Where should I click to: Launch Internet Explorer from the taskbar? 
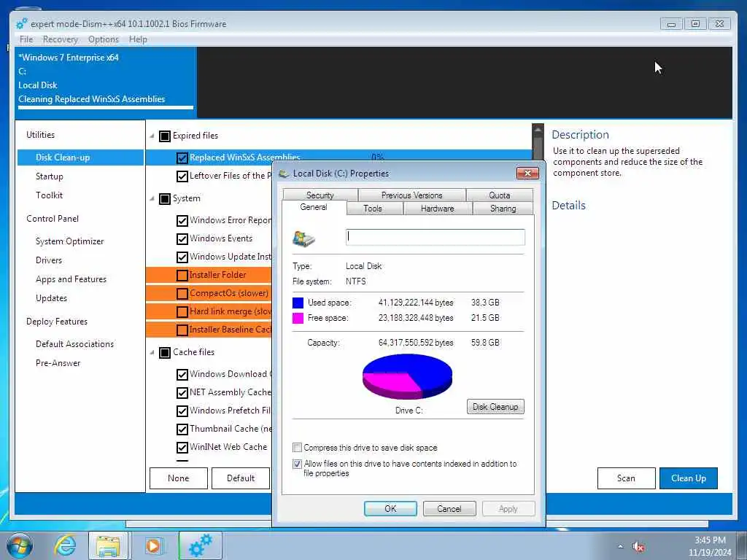coord(65,545)
